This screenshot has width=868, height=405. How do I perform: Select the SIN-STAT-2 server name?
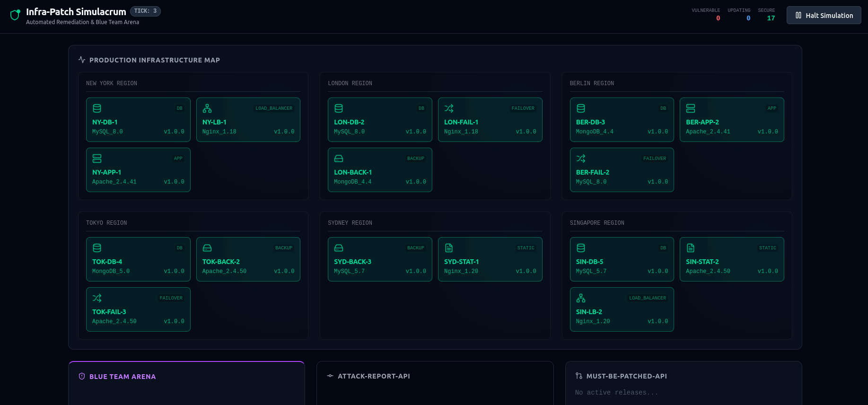702,262
